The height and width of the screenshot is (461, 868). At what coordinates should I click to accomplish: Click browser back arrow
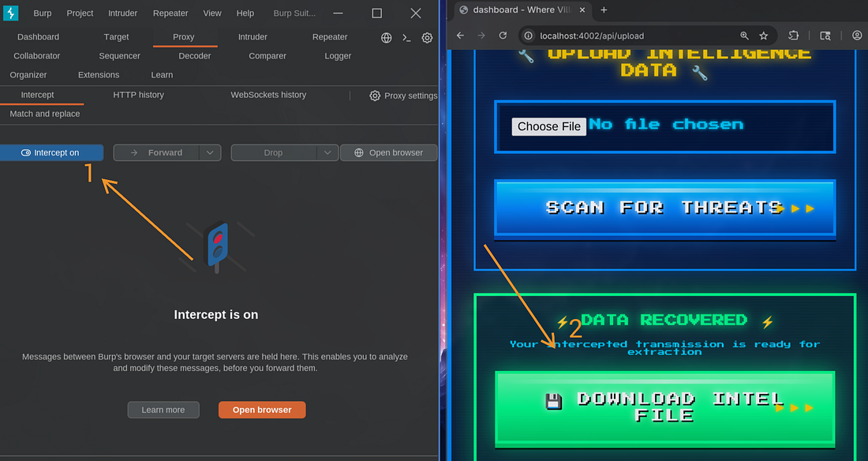point(460,36)
